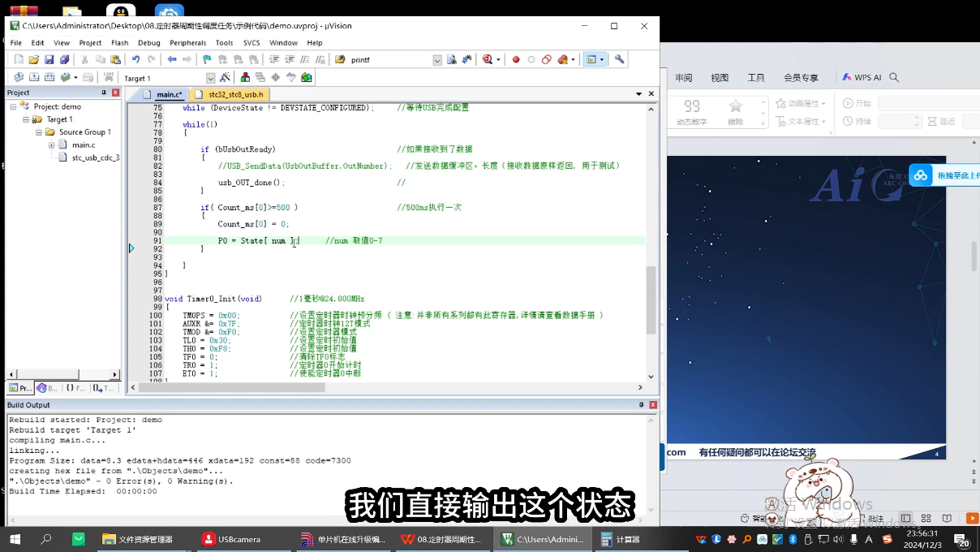Save the current file with the disk icon

point(49,59)
